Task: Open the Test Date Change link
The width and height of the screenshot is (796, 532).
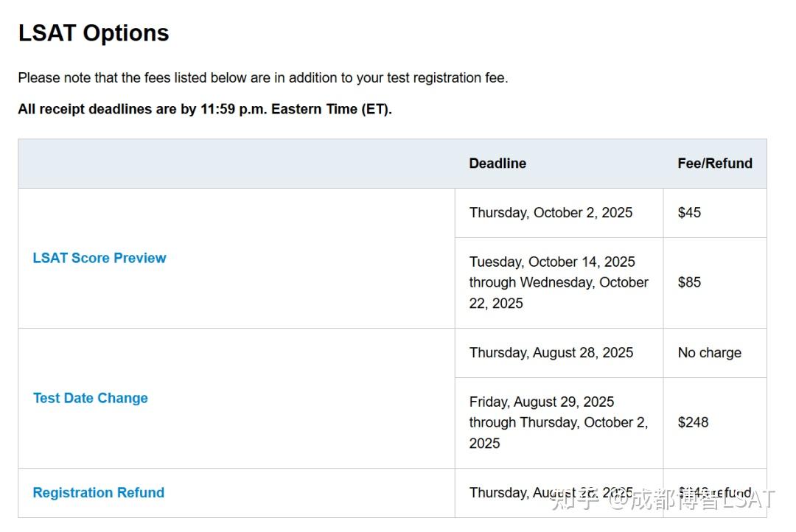Action: [x=91, y=398]
